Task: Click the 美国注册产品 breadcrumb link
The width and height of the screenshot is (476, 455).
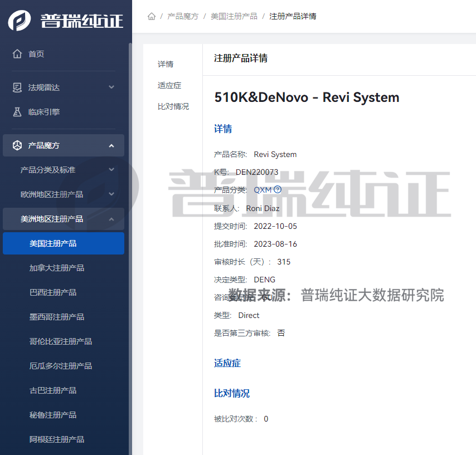Action: point(234,16)
